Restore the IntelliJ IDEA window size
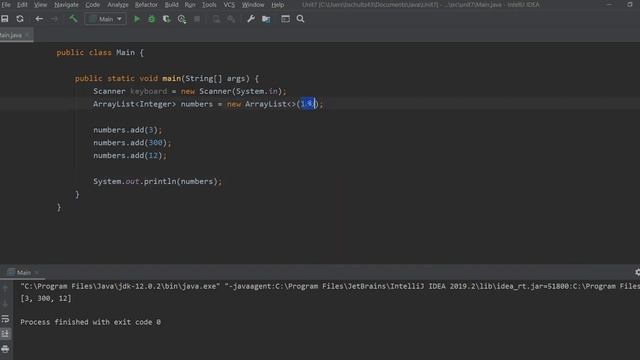This screenshot has height=360, width=640. tap(630, 4)
